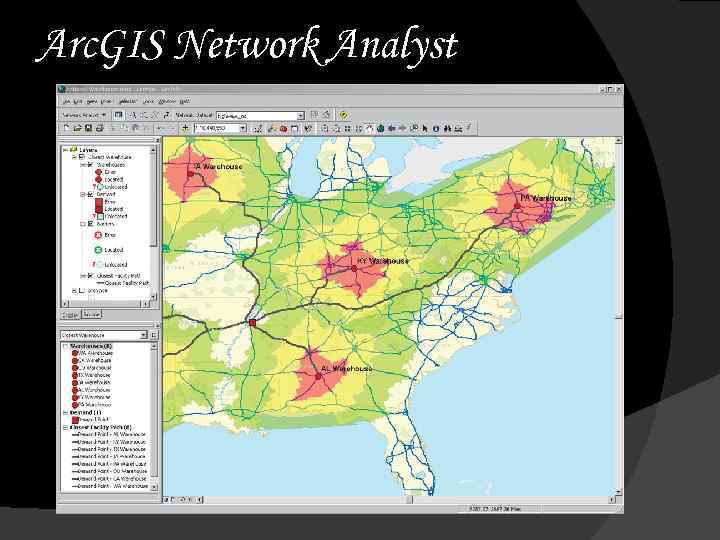Select the Zoom Out tool

336,129
